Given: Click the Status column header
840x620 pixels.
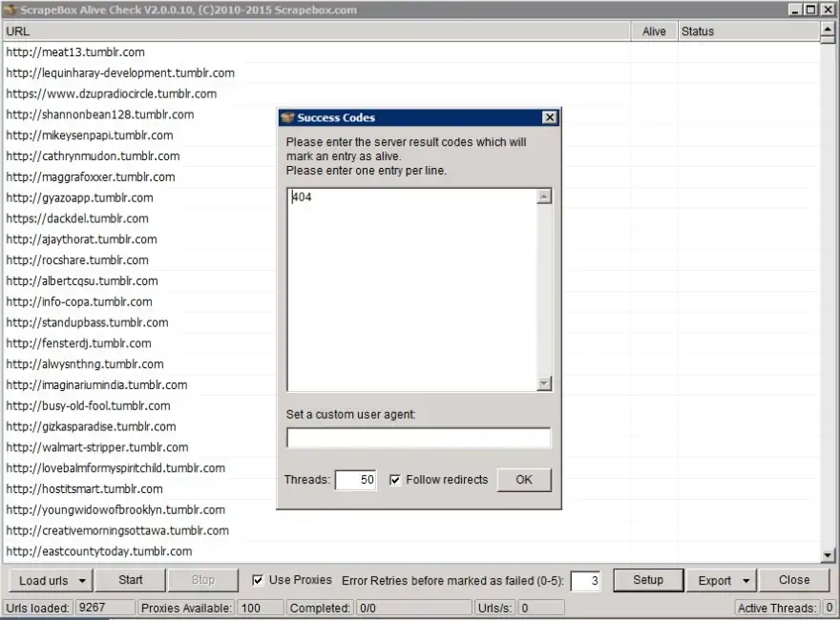Looking at the screenshot, I should [748, 31].
